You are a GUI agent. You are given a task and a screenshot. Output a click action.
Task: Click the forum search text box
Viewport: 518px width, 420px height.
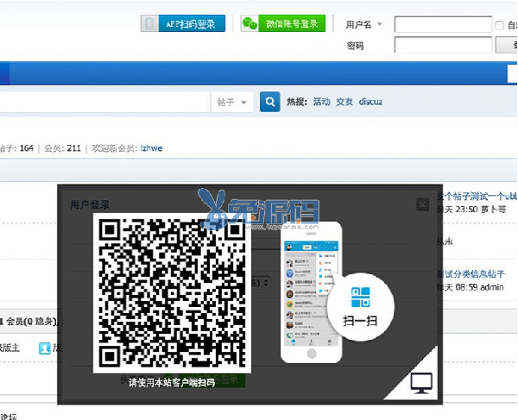point(105,102)
